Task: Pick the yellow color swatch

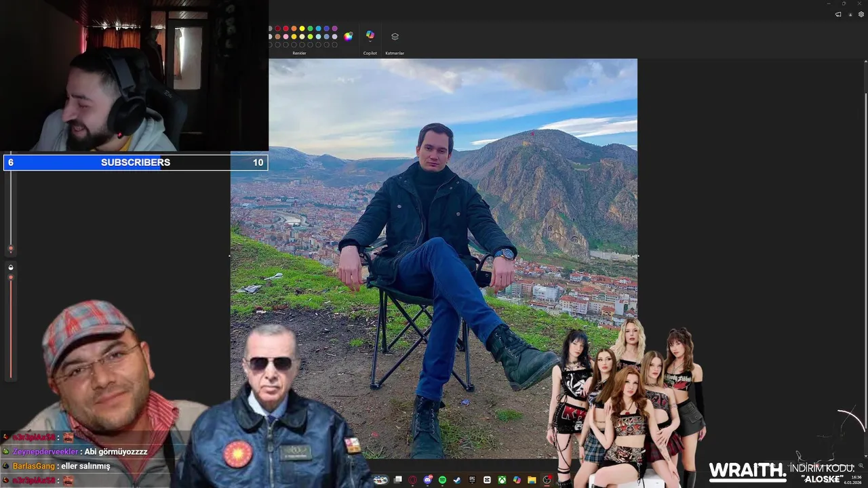Action: (x=302, y=28)
